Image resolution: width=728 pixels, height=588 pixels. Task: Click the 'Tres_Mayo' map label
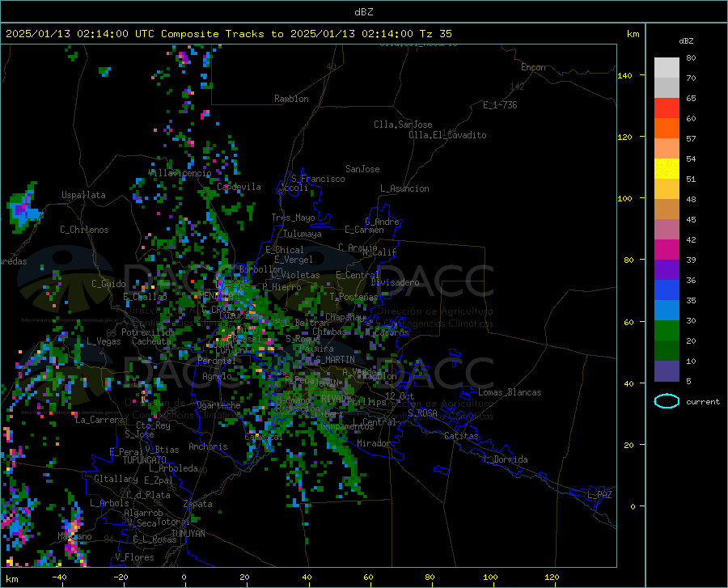[293, 218]
